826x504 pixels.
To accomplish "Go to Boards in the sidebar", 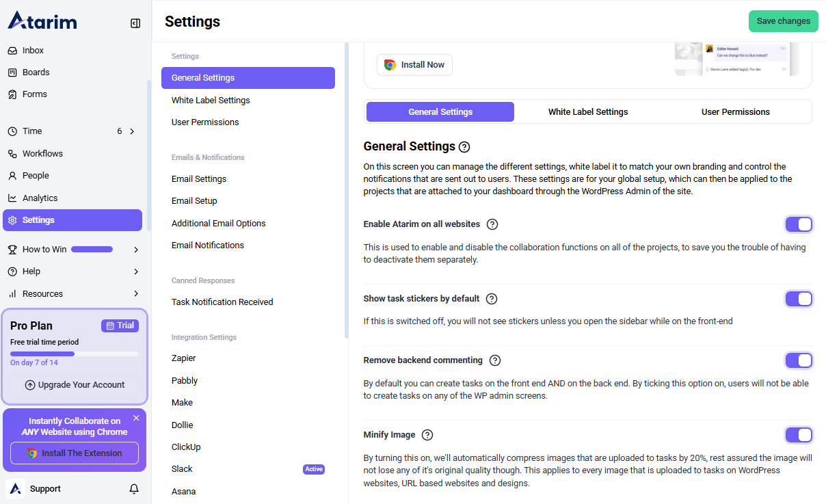I will point(36,72).
